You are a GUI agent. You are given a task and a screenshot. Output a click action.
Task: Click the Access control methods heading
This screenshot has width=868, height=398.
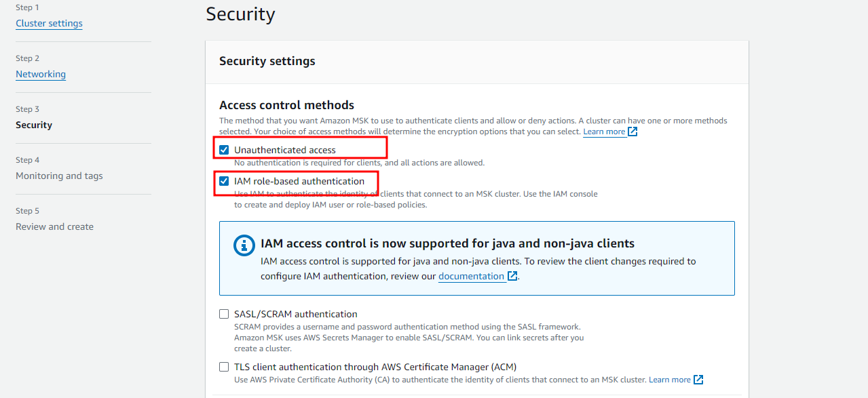pyautogui.click(x=286, y=105)
